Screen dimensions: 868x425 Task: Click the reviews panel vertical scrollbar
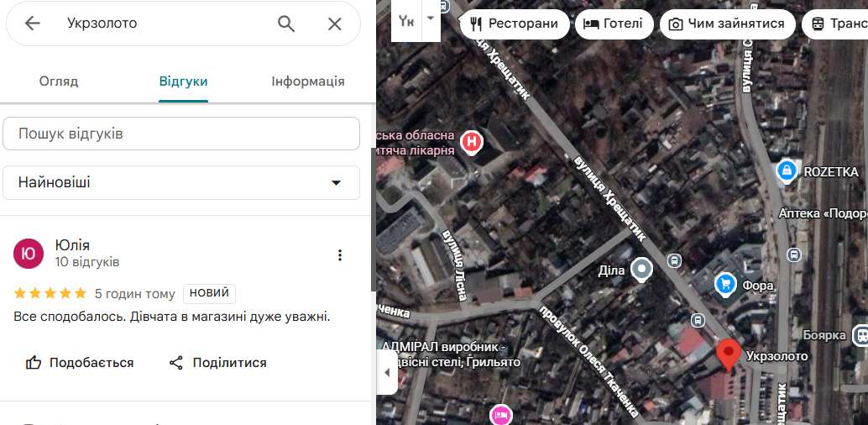tap(373, 219)
